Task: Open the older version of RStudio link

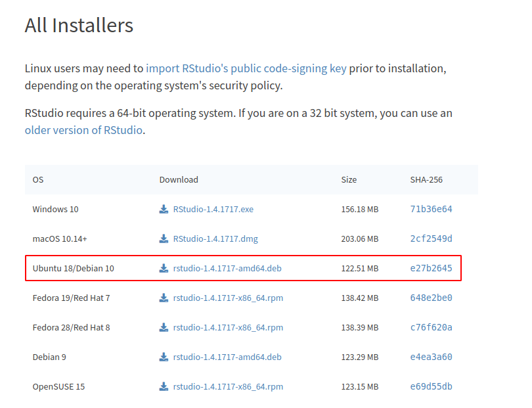Action: click(82, 130)
